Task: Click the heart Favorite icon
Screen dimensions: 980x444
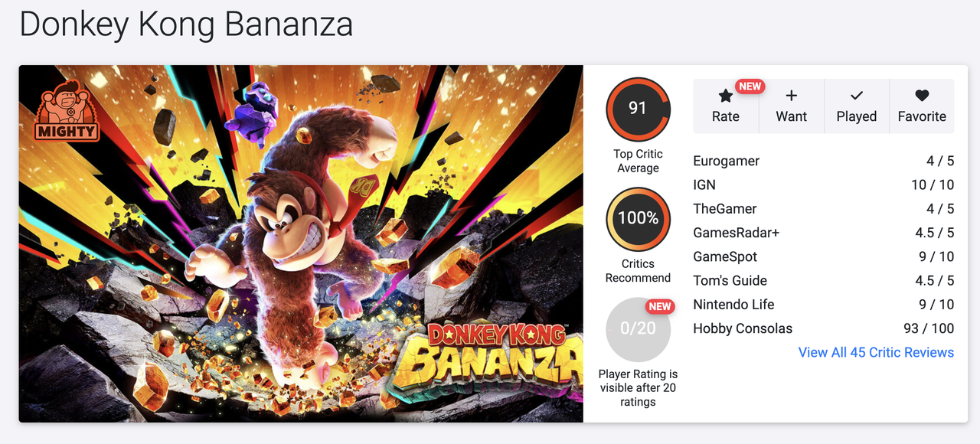Action: 922,96
